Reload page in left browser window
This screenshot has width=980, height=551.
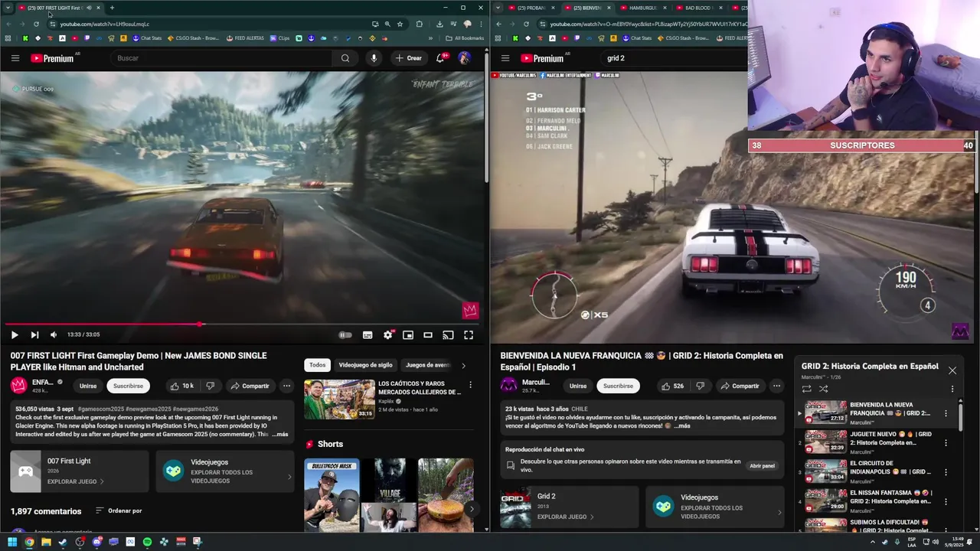[36, 24]
